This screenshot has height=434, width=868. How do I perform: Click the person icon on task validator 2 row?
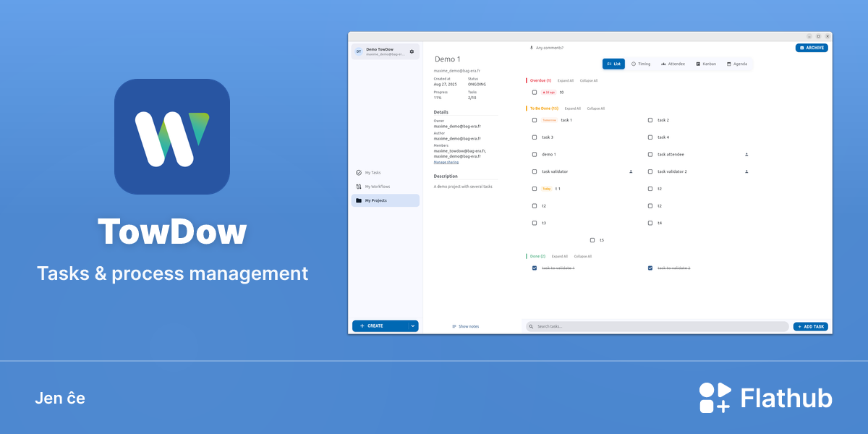coord(746,171)
